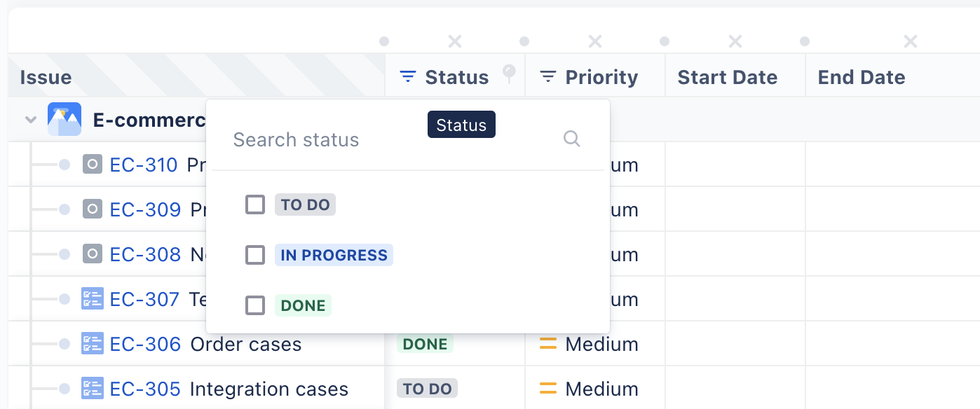Check the TO DO status checkbox
This screenshot has height=409, width=980.
[x=255, y=204]
